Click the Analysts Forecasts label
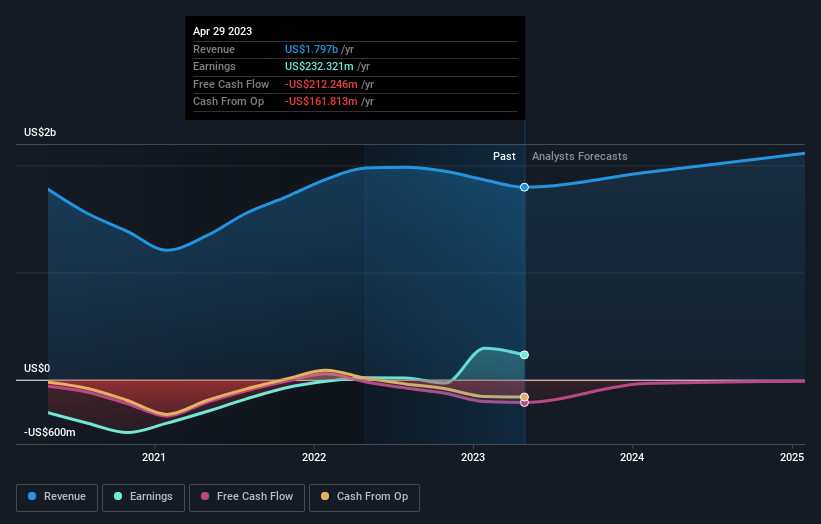Screen dimensions: 821x524 580,156
